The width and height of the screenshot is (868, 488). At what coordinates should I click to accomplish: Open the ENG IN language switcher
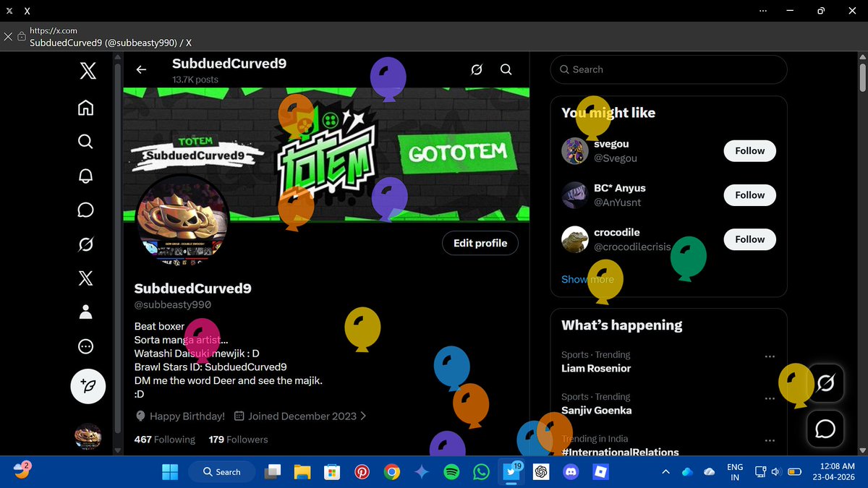click(735, 472)
